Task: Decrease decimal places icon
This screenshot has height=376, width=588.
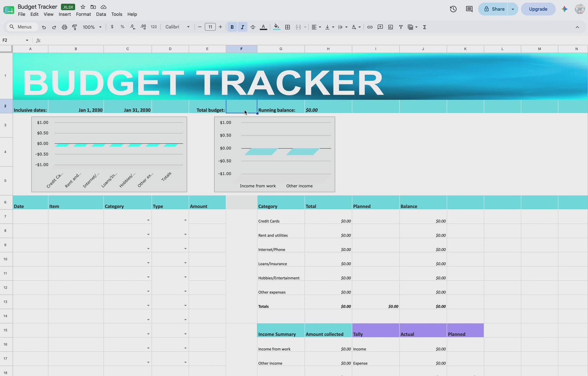Action: click(133, 27)
